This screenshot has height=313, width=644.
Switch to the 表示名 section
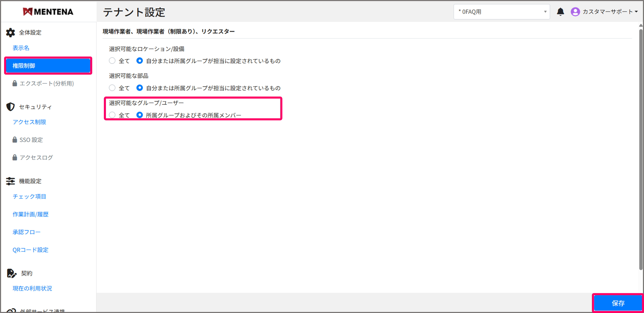tap(21, 48)
